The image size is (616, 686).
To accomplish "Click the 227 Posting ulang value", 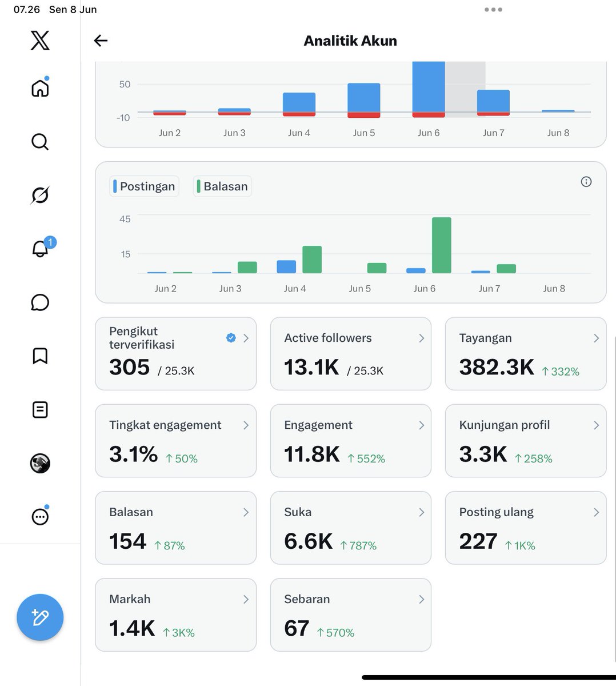I will pos(478,541).
